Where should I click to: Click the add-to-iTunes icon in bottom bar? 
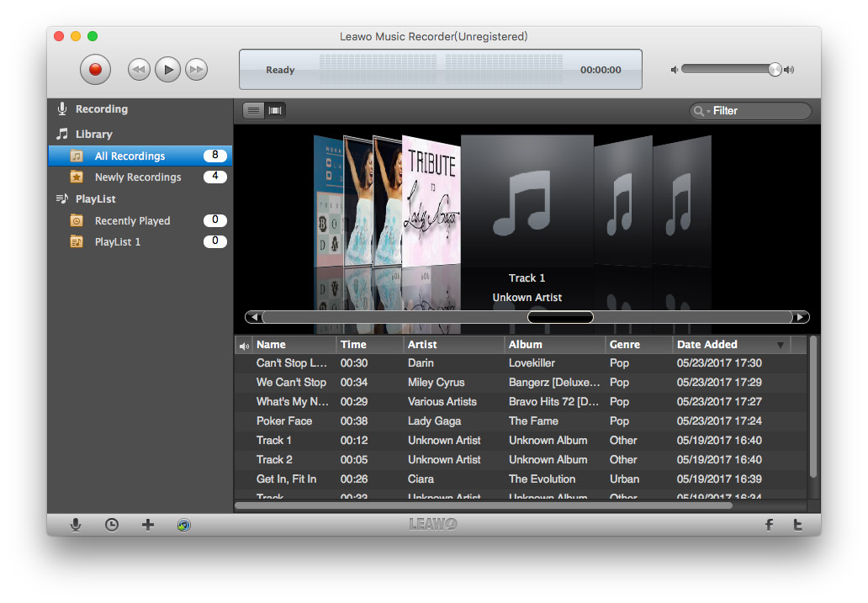(x=184, y=525)
